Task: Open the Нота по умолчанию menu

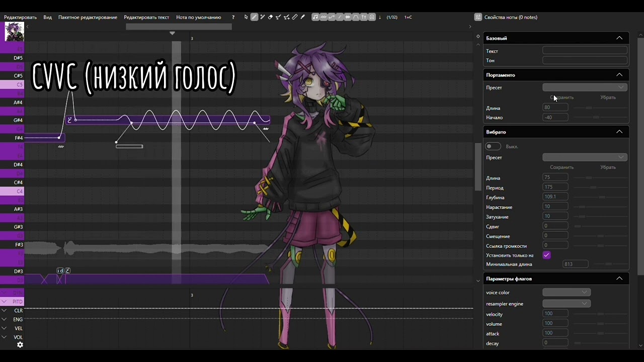Action: [199, 17]
